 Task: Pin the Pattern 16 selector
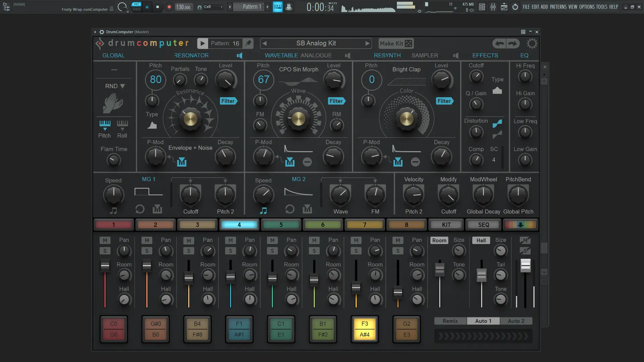click(x=248, y=43)
